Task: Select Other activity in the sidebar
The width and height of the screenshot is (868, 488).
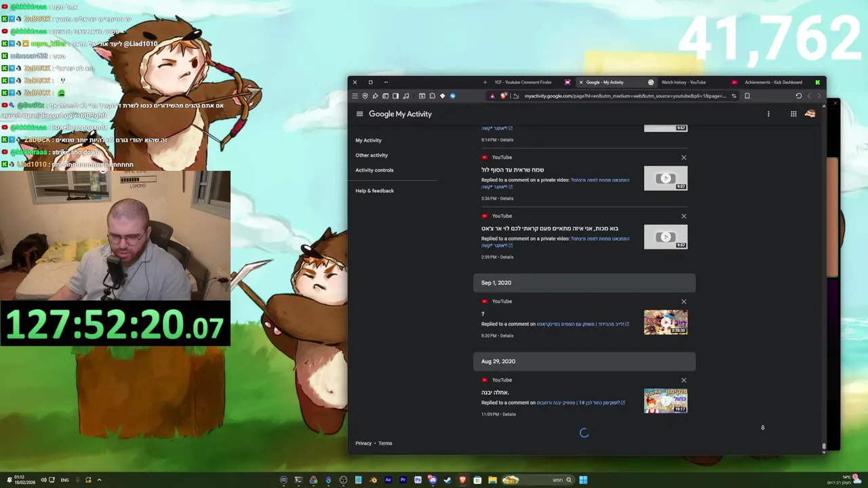Action: click(372, 155)
